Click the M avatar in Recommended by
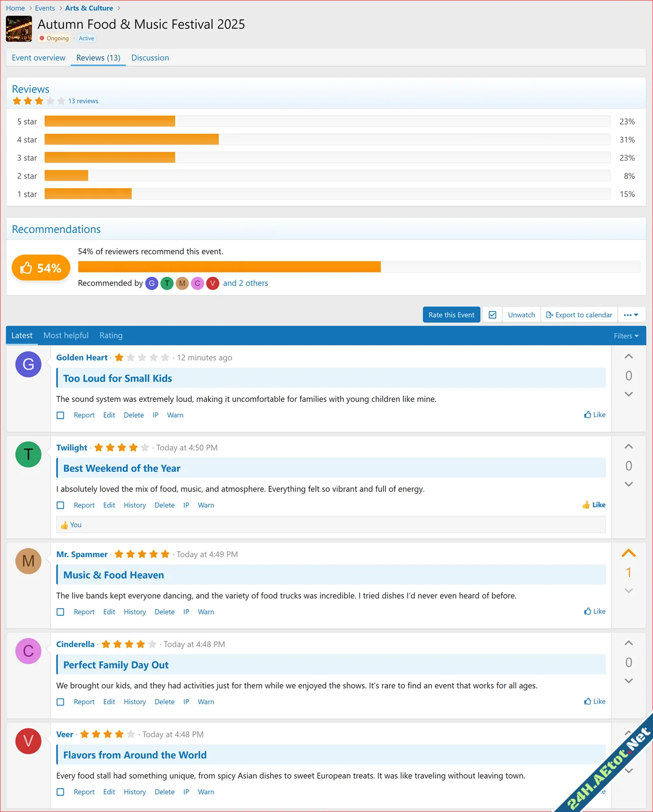This screenshot has height=812, width=653. (182, 283)
